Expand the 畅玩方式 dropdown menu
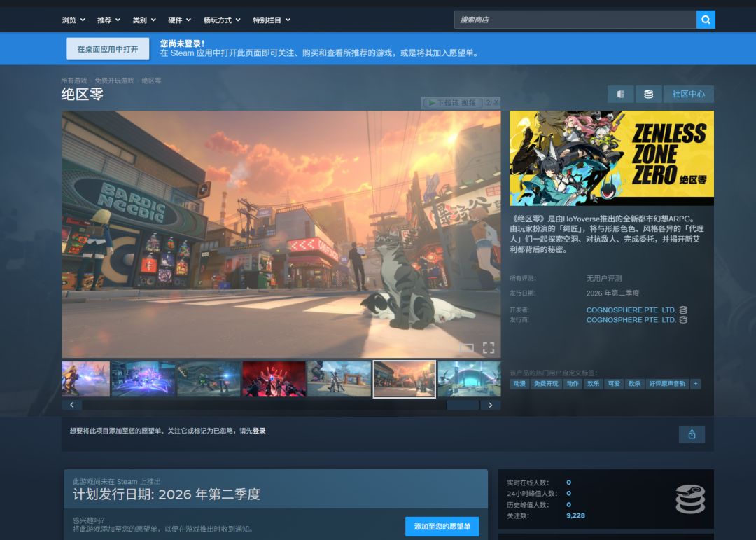This screenshot has height=540, width=756. (222, 20)
